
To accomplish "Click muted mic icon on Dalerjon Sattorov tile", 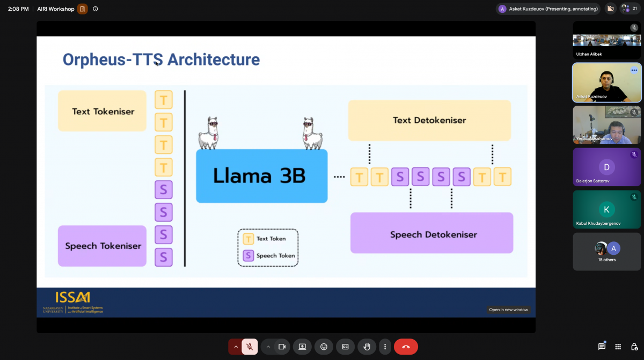I will [634, 155].
